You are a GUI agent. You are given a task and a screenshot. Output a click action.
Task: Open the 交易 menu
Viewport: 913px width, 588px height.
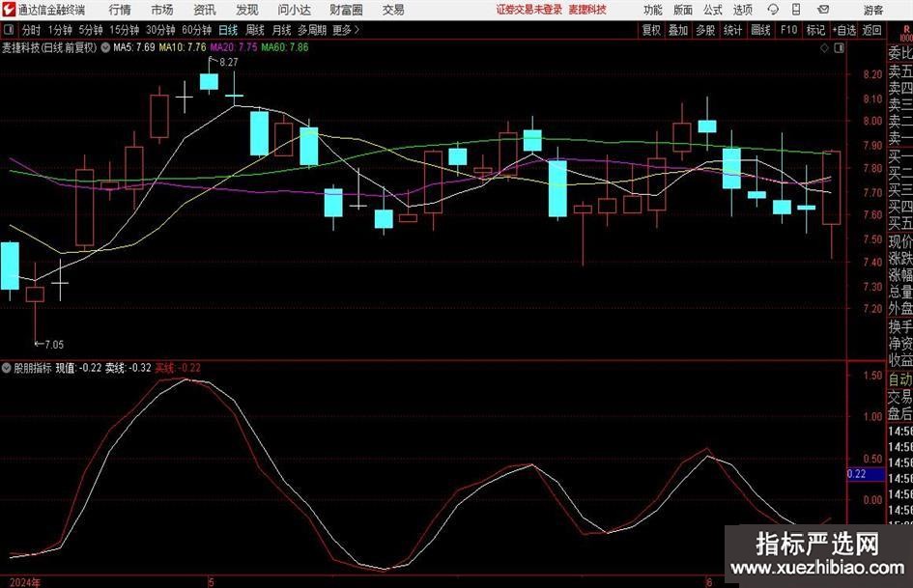click(393, 10)
